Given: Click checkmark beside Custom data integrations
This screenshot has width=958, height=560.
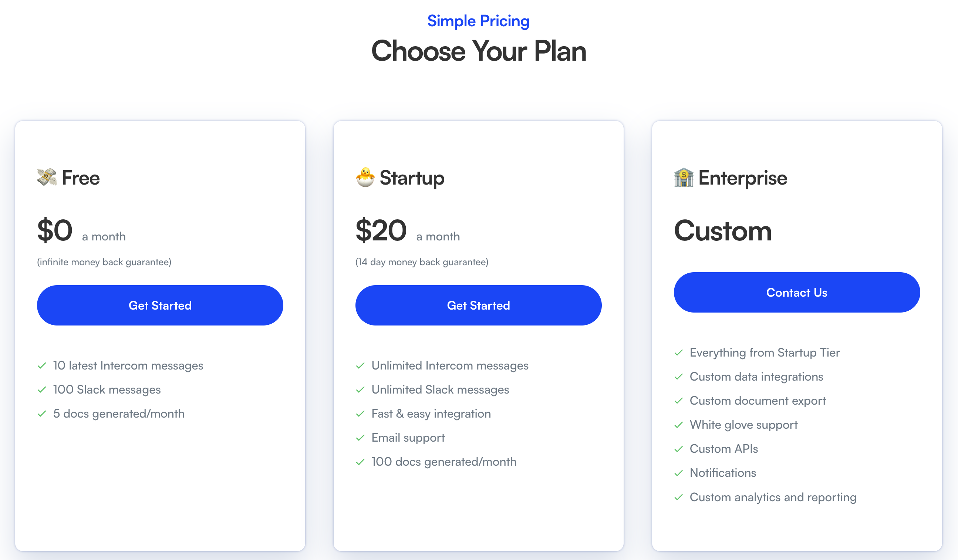Looking at the screenshot, I should tap(679, 377).
